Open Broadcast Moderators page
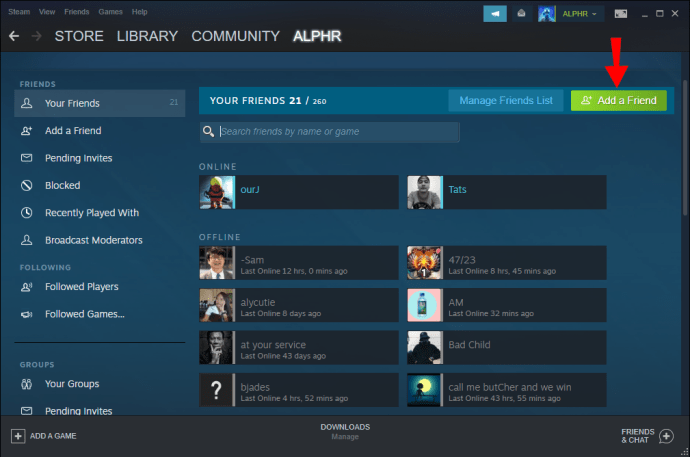690x457 pixels. 94,240
